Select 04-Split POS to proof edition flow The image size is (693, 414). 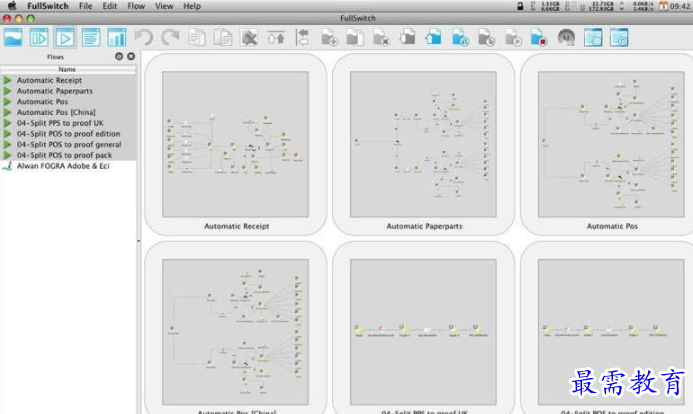tap(68, 134)
